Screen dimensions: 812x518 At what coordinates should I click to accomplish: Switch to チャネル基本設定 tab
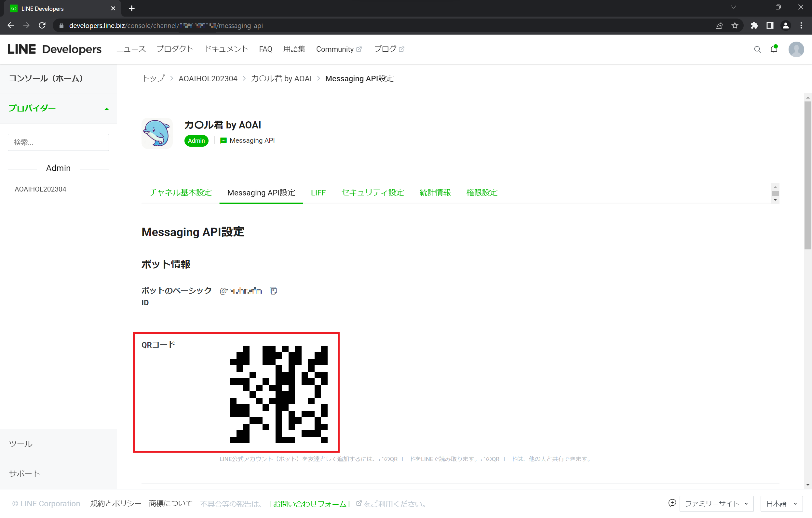coord(181,193)
